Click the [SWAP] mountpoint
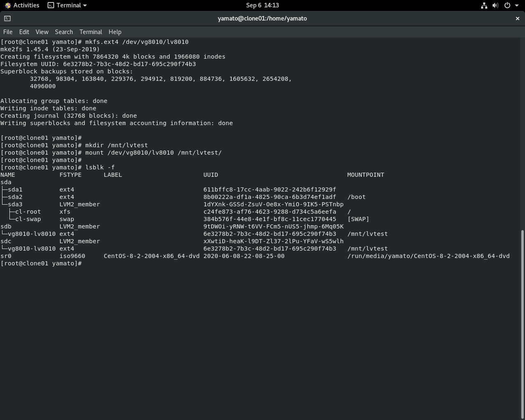This screenshot has width=525, height=420. tap(358, 219)
